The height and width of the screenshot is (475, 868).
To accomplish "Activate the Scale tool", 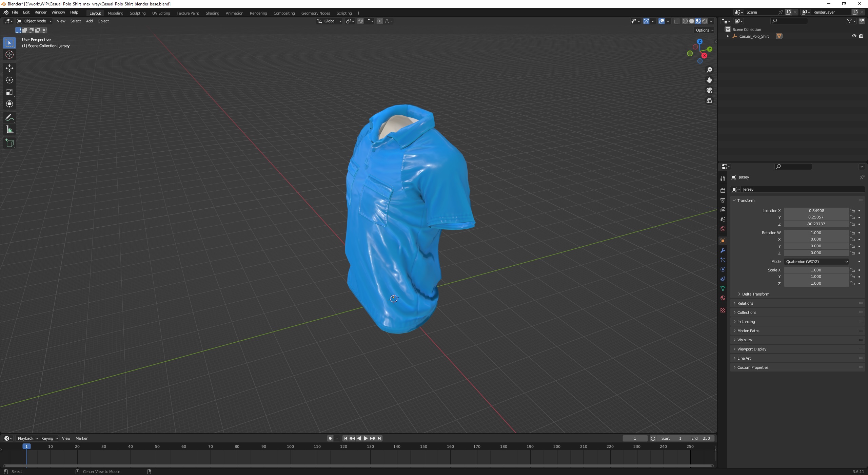I will click(x=9, y=92).
